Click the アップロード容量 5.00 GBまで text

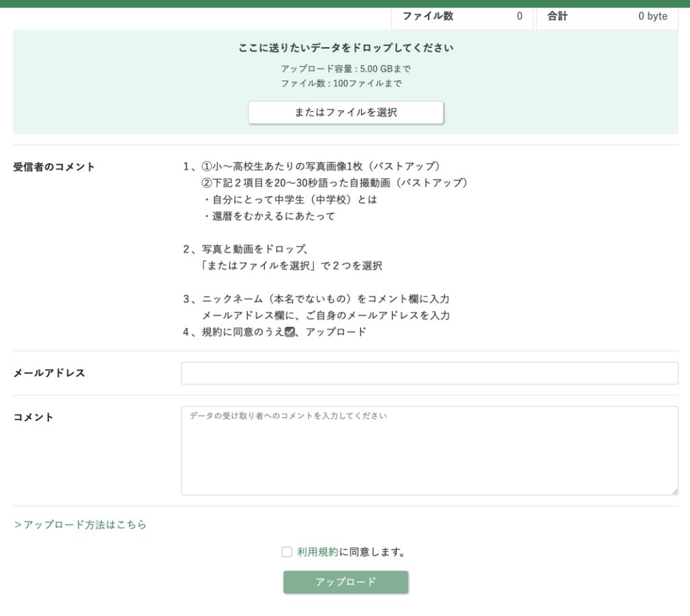(346, 69)
